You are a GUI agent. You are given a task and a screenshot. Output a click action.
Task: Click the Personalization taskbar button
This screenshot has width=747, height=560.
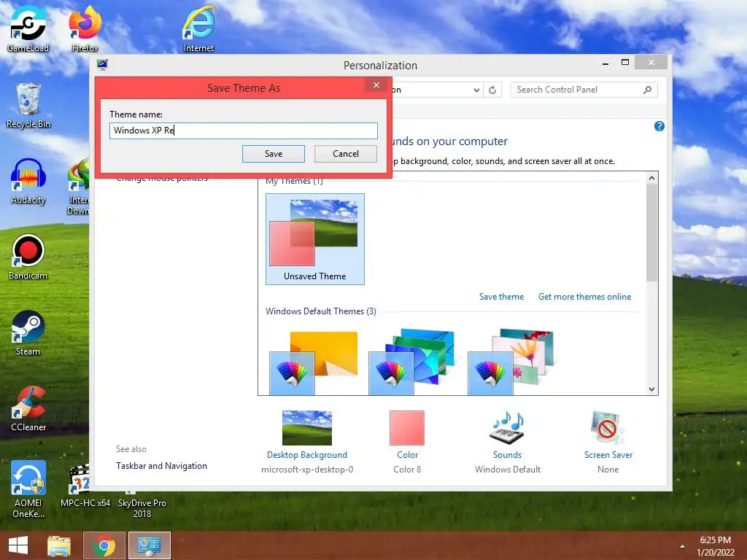click(x=149, y=545)
